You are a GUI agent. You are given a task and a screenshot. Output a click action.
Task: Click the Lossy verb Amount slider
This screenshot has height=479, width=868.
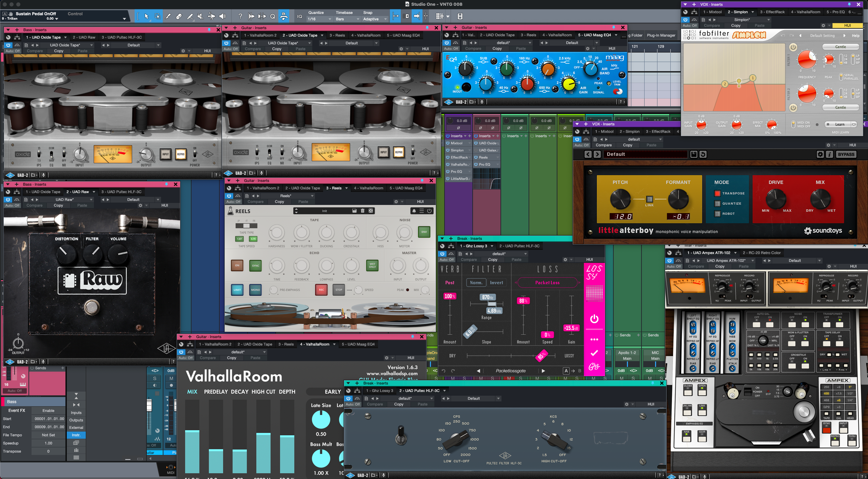pyautogui.click(x=450, y=314)
